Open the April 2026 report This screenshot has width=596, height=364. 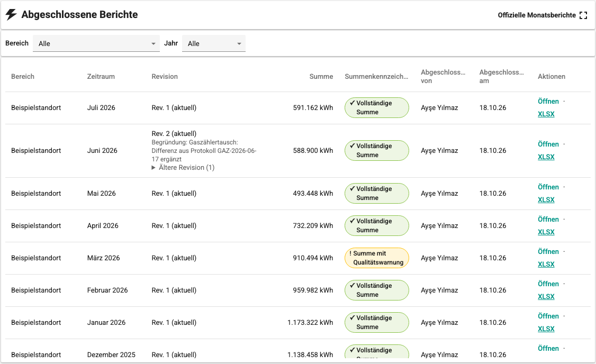coord(548,220)
